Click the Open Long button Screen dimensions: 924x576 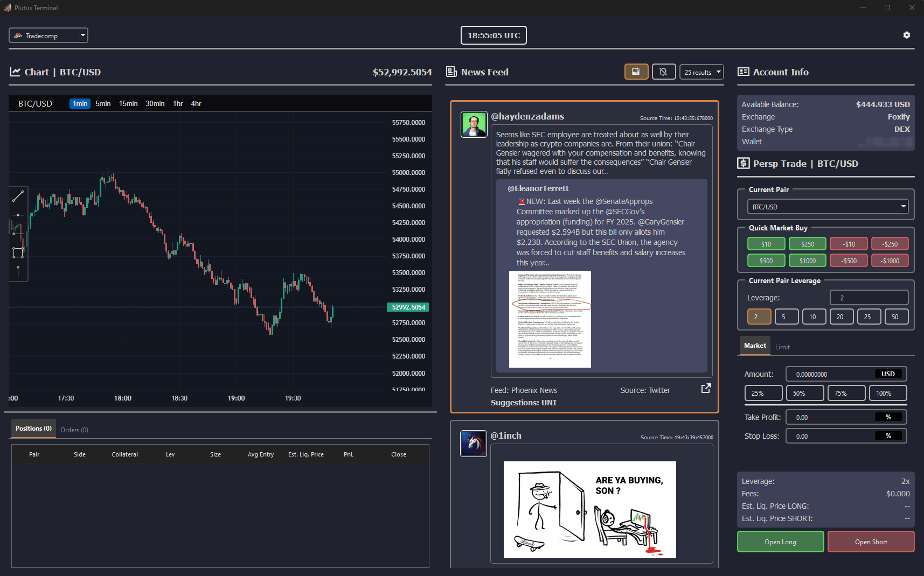780,542
